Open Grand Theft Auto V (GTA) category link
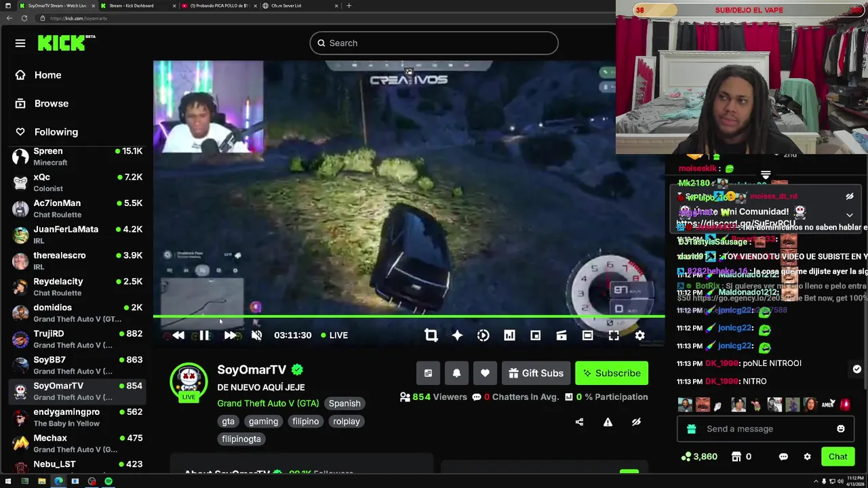868x488 pixels. tap(268, 403)
